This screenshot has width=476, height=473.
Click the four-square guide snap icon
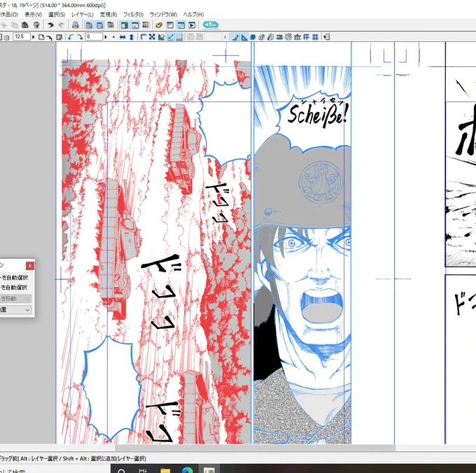pos(315,37)
